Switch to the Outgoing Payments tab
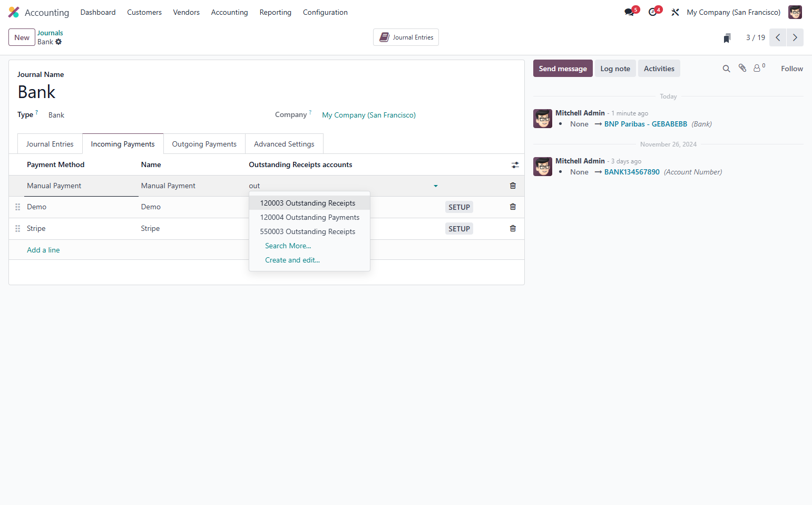Image resolution: width=812 pixels, height=505 pixels. click(x=204, y=144)
